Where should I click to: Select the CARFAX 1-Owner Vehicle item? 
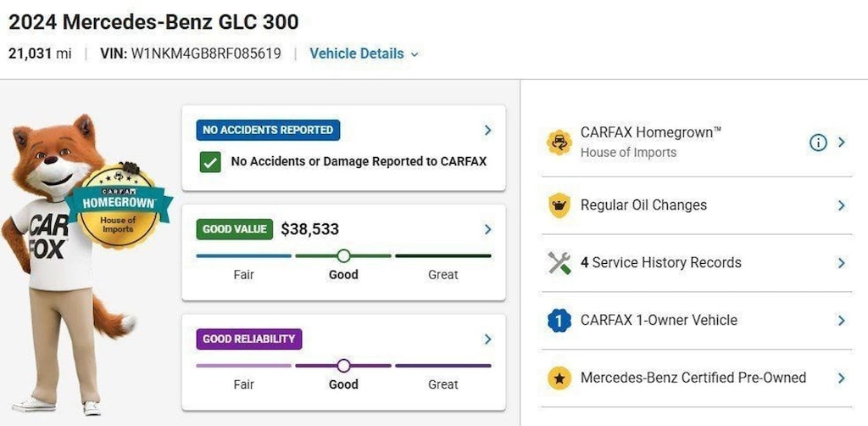point(697,321)
